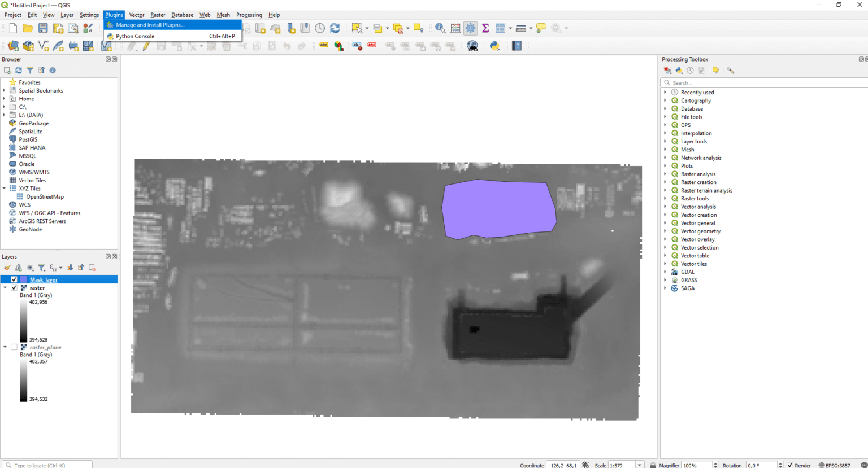
Task: Collapse the XYZ Tiles tree node
Action: pyautogui.click(x=5, y=189)
